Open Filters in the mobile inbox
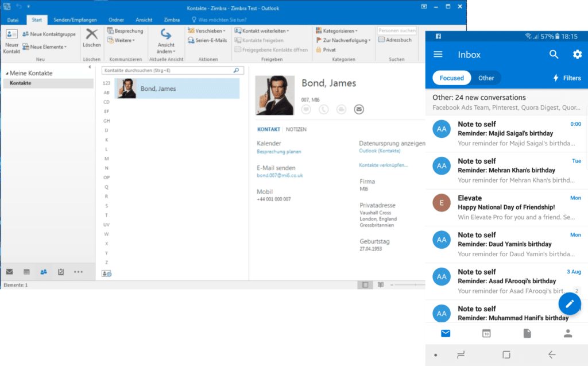The height and width of the screenshot is (366, 588). [x=567, y=78]
